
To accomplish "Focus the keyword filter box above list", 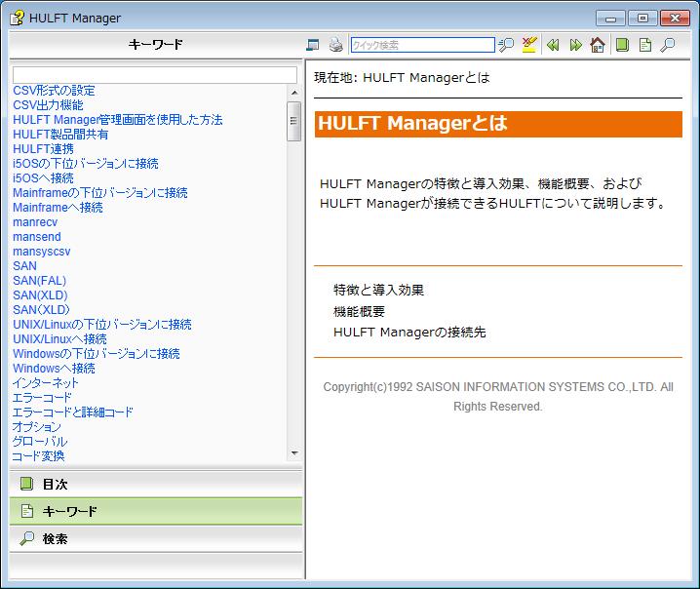I will pos(155,74).
